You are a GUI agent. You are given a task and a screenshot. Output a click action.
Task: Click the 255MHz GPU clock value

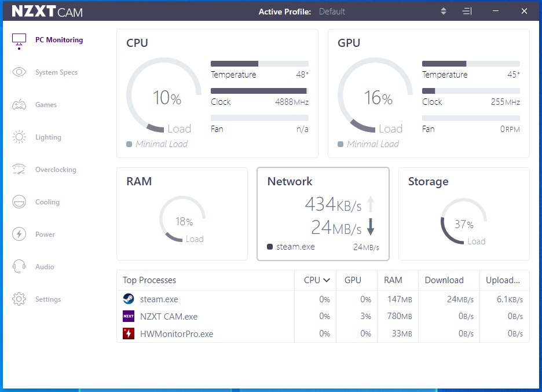[506, 102]
